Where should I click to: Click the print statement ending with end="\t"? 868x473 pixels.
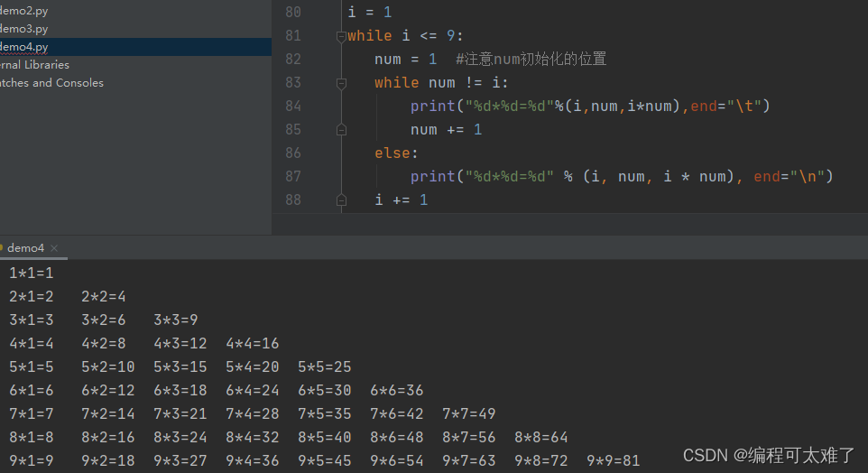(590, 106)
